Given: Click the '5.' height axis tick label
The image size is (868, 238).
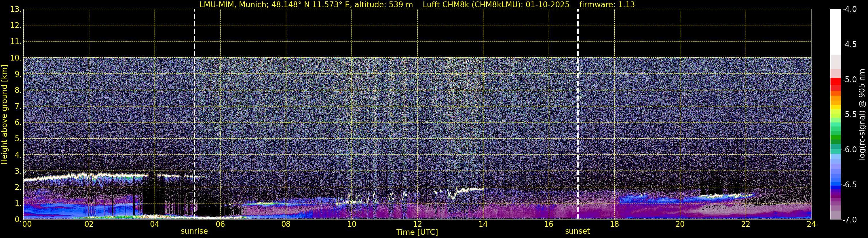Looking at the screenshot, I should pos(18,139).
